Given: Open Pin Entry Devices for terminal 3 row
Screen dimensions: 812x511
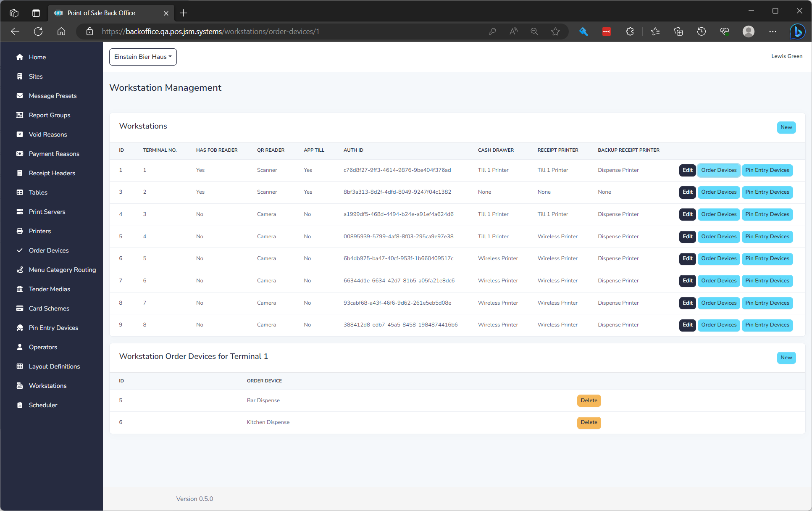Looking at the screenshot, I should [767, 214].
